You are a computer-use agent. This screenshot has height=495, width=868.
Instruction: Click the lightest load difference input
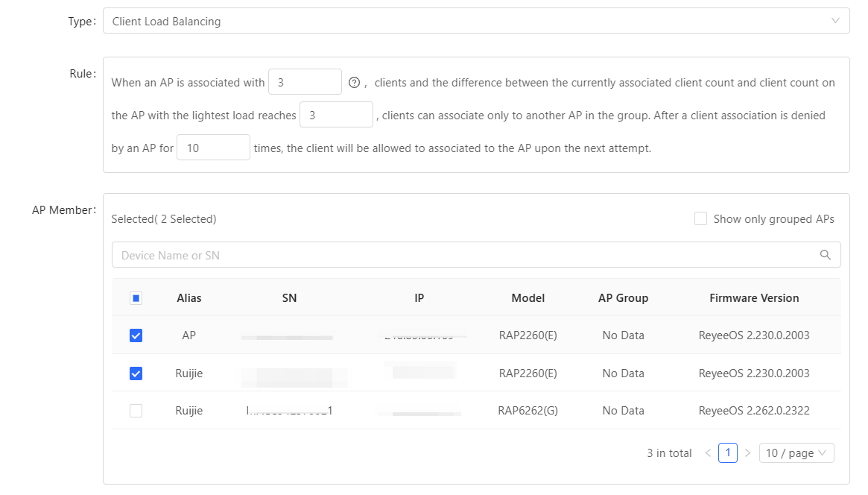coord(335,116)
